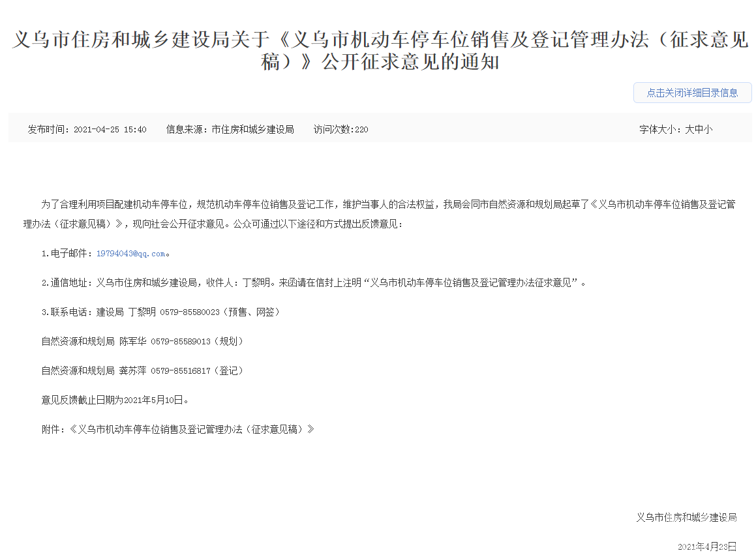Click phone number 0579-85580023 for 丁黎明
Image resolution: width=756 pixels, height=557 pixels.
pos(190,312)
